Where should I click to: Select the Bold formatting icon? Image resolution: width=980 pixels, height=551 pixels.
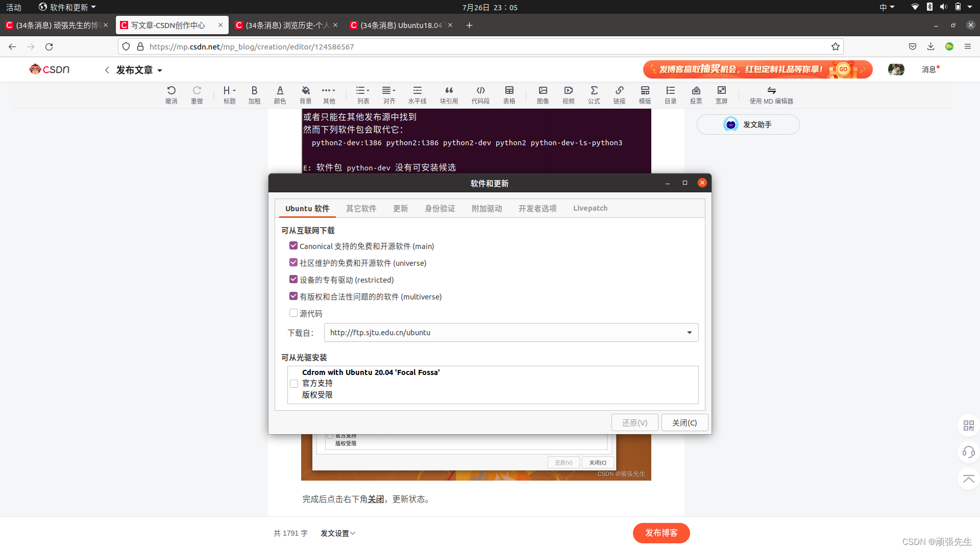254,95
